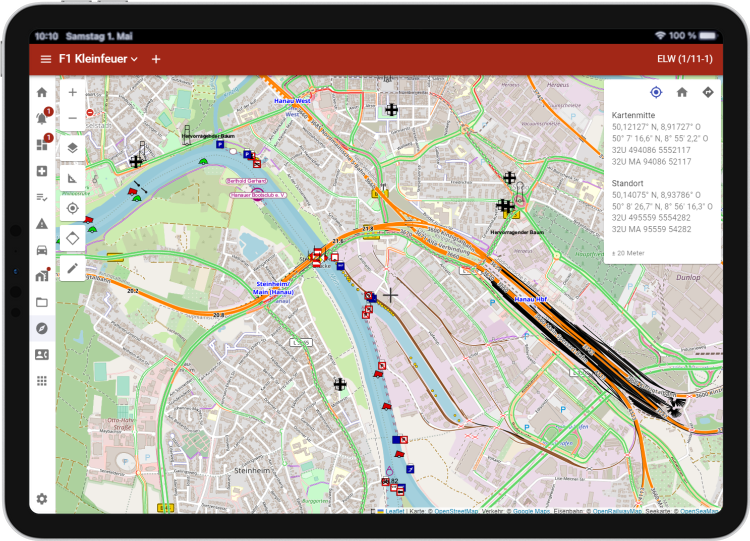Activate the pencil drawing tool
Screen dimensions: 750x541
click(x=72, y=268)
